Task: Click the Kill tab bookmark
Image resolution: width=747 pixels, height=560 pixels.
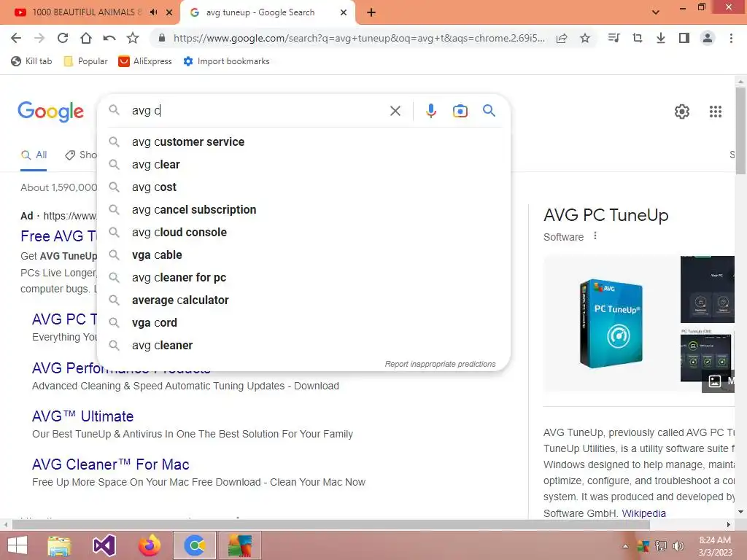Action: 31,61
